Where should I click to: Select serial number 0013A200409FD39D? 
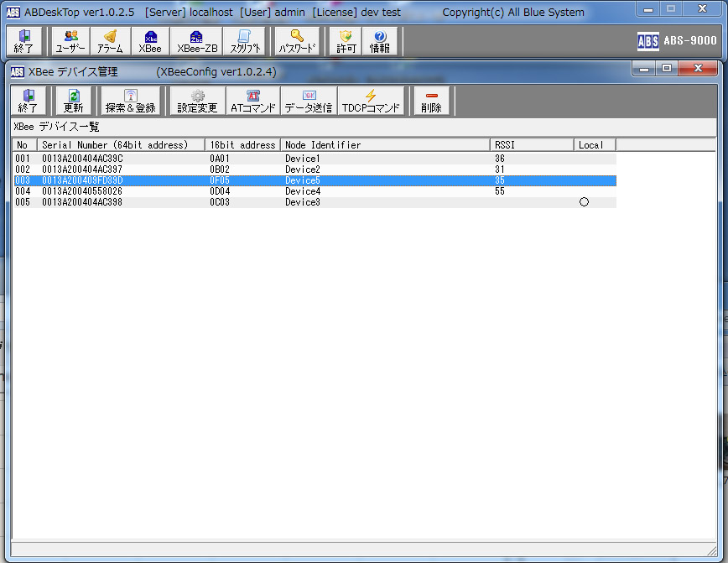tap(83, 180)
